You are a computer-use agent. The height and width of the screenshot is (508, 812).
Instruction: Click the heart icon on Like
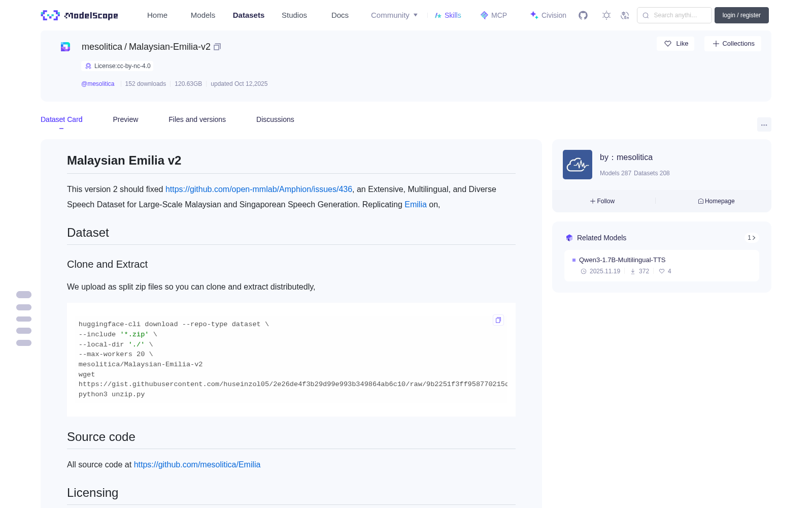668,44
